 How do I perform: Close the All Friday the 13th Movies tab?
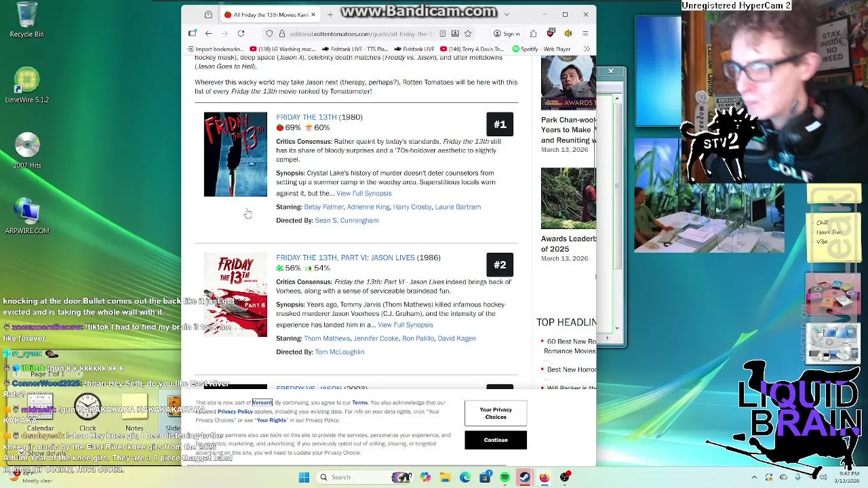[x=314, y=15]
